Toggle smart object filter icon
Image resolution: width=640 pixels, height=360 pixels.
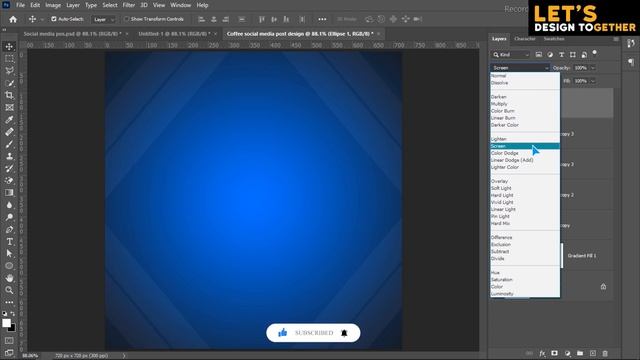point(584,54)
